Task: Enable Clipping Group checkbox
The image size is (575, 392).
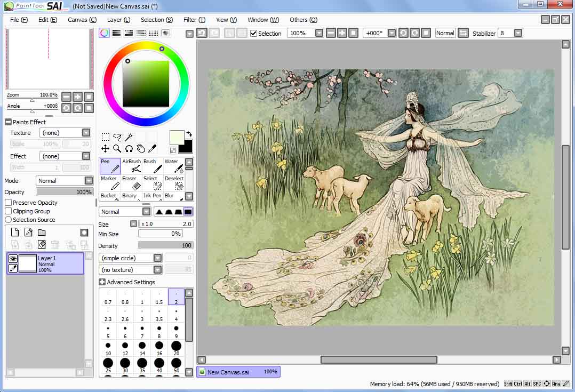Action: (x=9, y=211)
